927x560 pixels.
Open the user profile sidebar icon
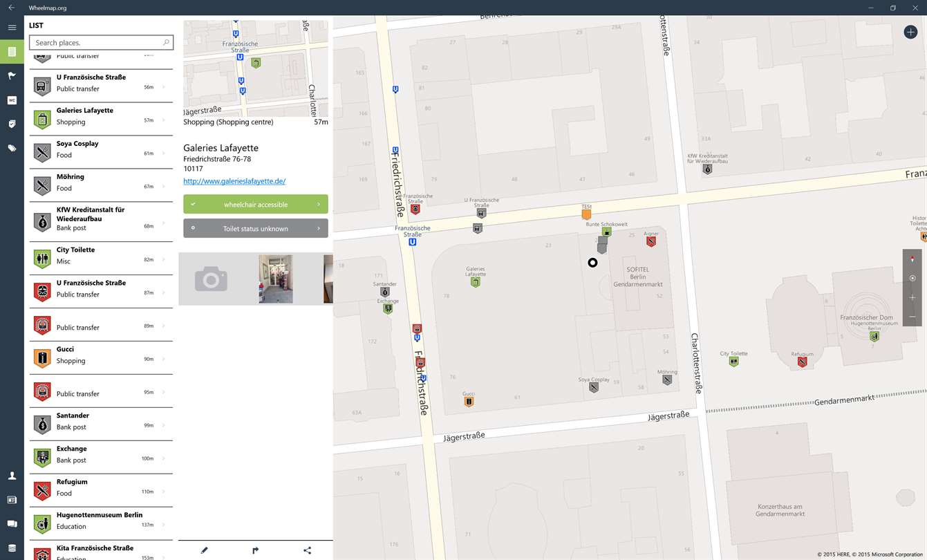[x=12, y=476]
